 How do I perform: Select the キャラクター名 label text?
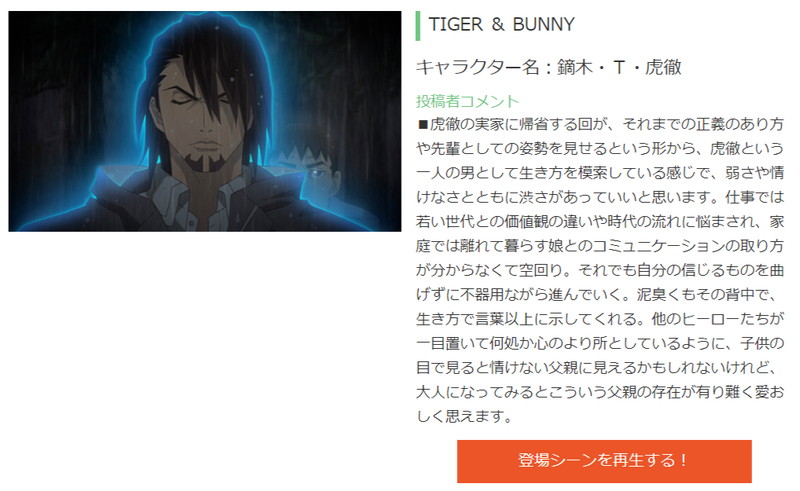tap(477, 67)
